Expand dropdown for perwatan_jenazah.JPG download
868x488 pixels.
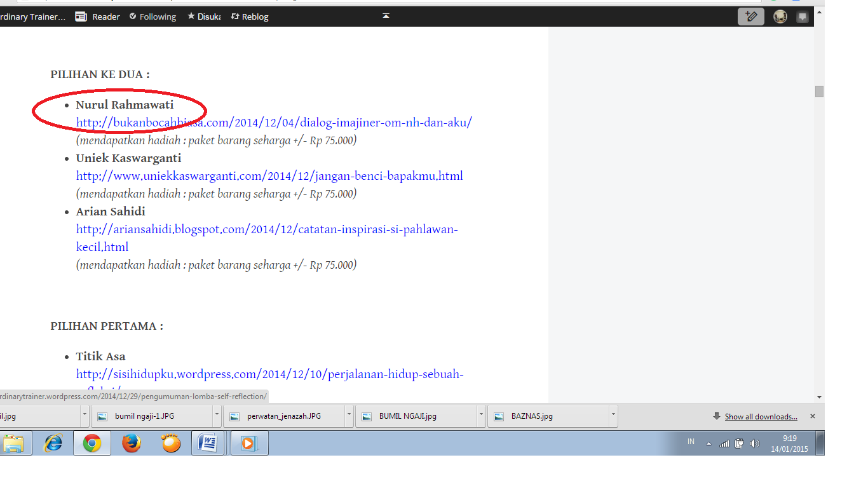pyautogui.click(x=349, y=416)
